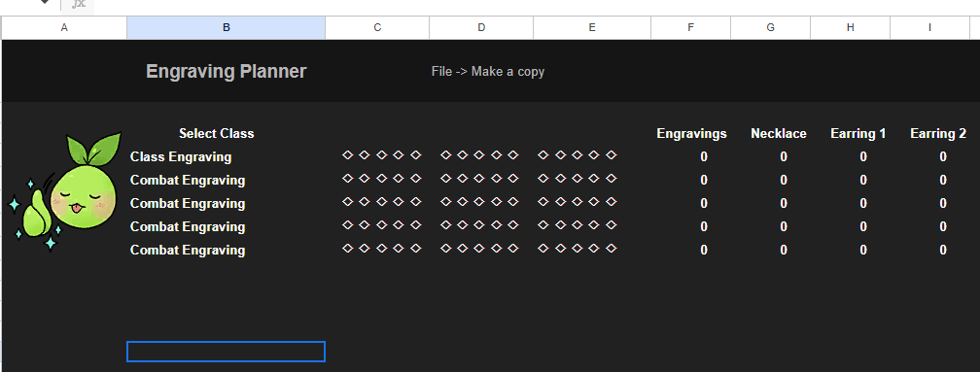The width and height of the screenshot is (980, 372).
Task: Select column G header
Action: 770,27
